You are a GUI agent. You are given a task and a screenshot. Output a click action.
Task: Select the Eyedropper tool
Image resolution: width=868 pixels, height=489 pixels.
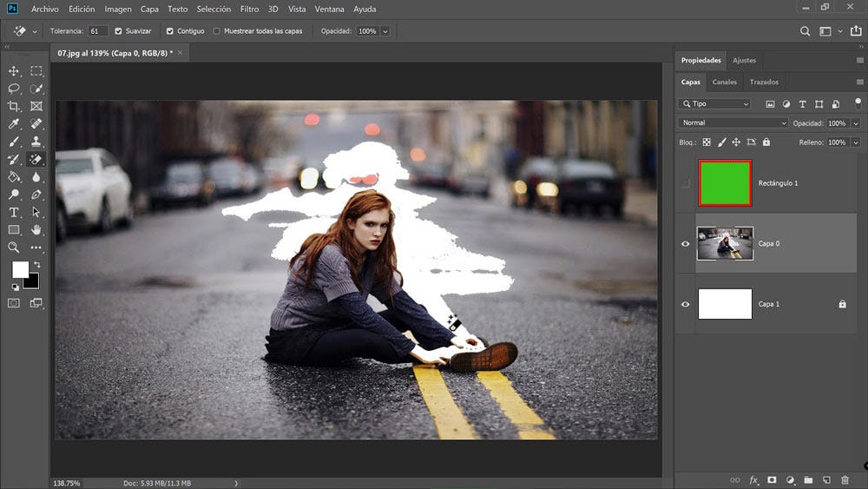[14, 124]
